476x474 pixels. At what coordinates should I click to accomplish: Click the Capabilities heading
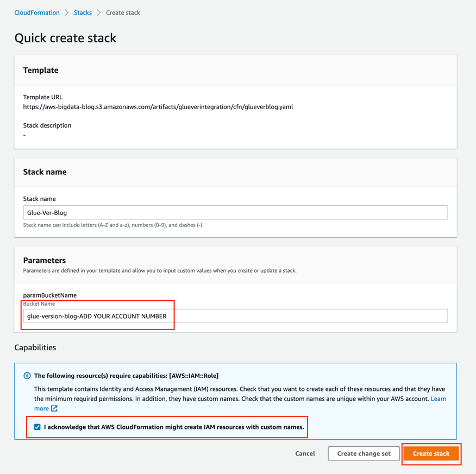click(35, 347)
